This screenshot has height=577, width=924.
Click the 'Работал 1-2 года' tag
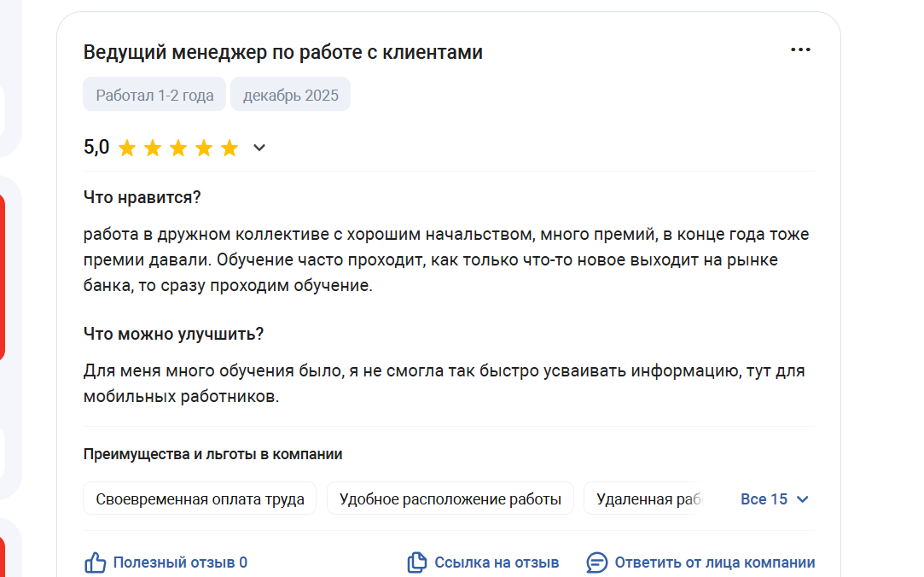click(154, 95)
